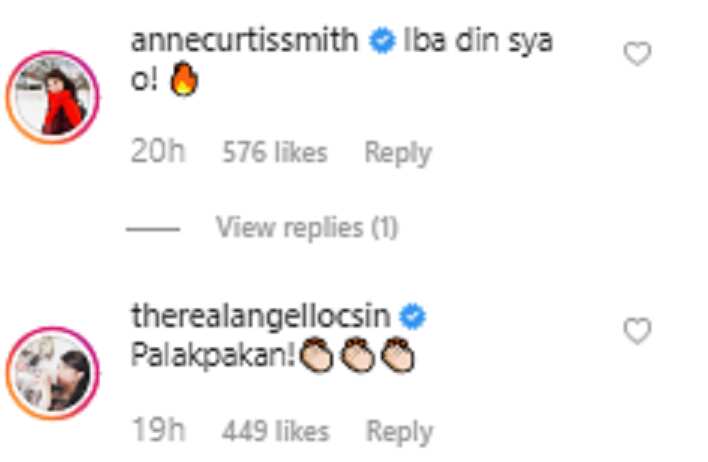708x462 pixels.
Task: Like therealangellocsin's comment with the heart
Action: (637, 331)
